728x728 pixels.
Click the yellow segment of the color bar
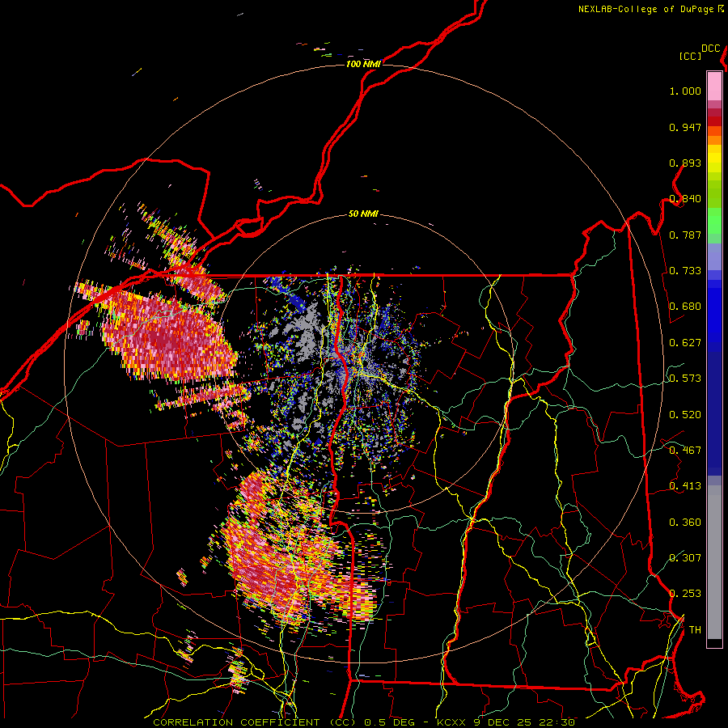pyautogui.click(x=714, y=159)
